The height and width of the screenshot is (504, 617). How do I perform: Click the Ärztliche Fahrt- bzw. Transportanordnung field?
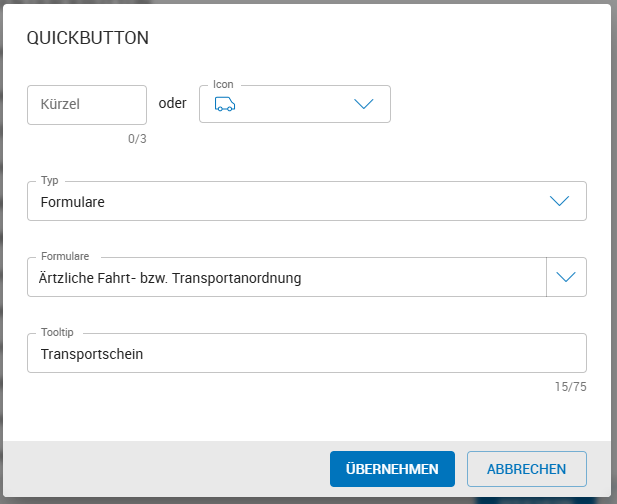pyautogui.click(x=287, y=277)
